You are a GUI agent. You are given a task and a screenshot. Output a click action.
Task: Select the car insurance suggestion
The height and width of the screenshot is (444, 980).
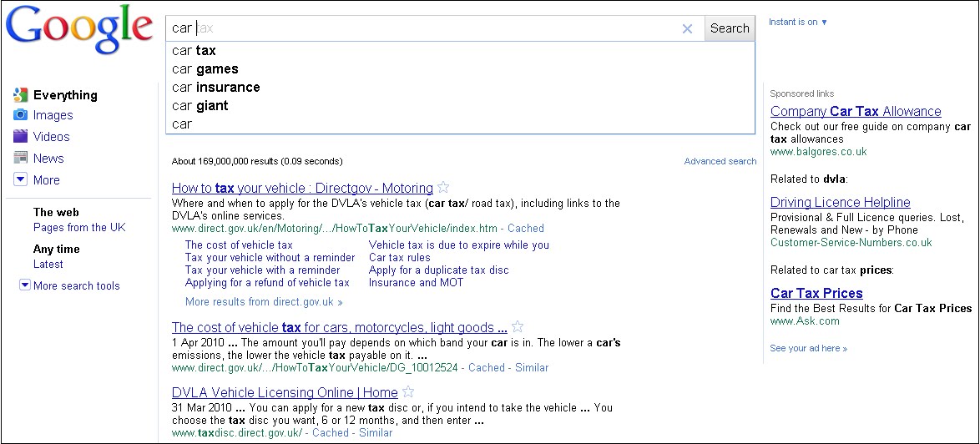click(x=460, y=87)
